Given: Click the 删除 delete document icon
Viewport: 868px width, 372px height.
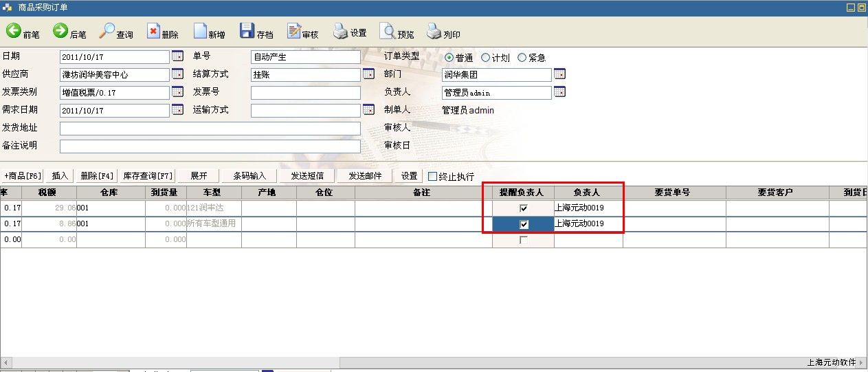Looking at the screenshot, I should click(153, 32).
